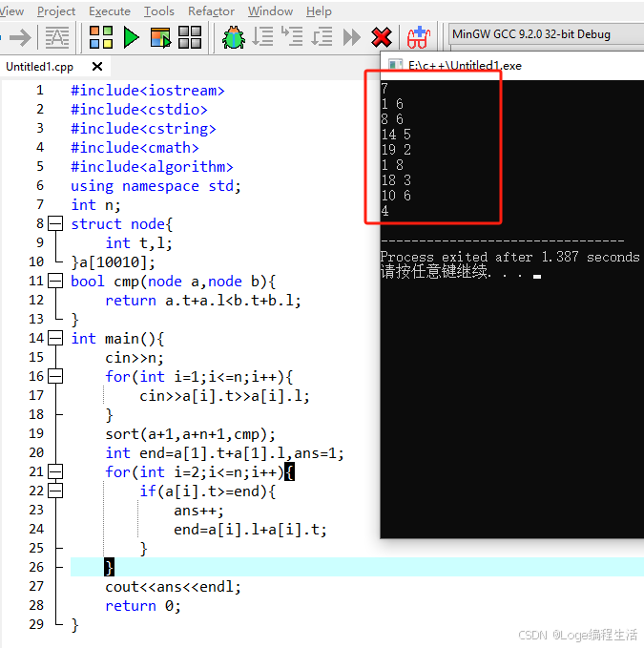
Task: Click on 'cin>>a[i].t>>a[i].l;' line
Action: point(224,396)
